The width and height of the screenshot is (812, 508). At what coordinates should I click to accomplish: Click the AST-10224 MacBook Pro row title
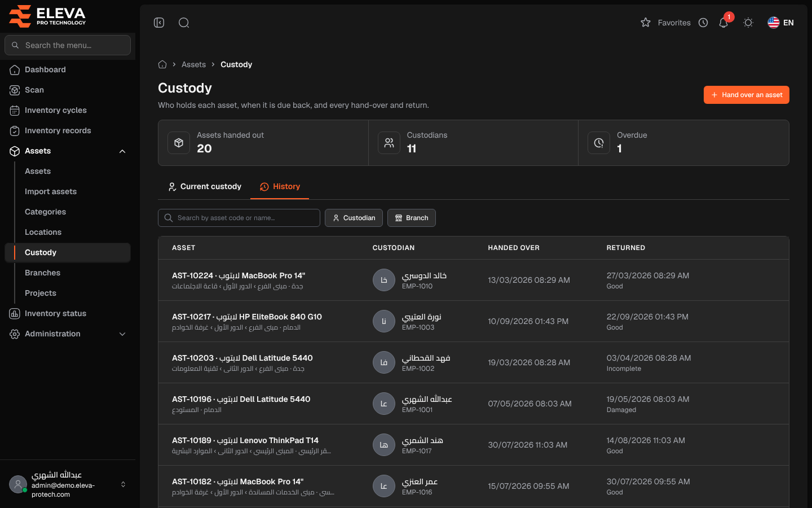click(239, 275)
